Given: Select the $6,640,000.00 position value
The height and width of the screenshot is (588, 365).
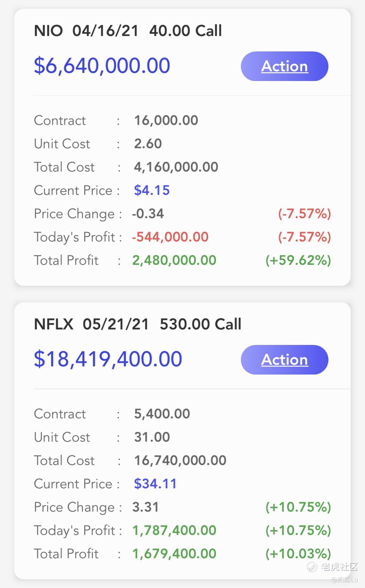Looking at the screenshot, I should 102,66.
